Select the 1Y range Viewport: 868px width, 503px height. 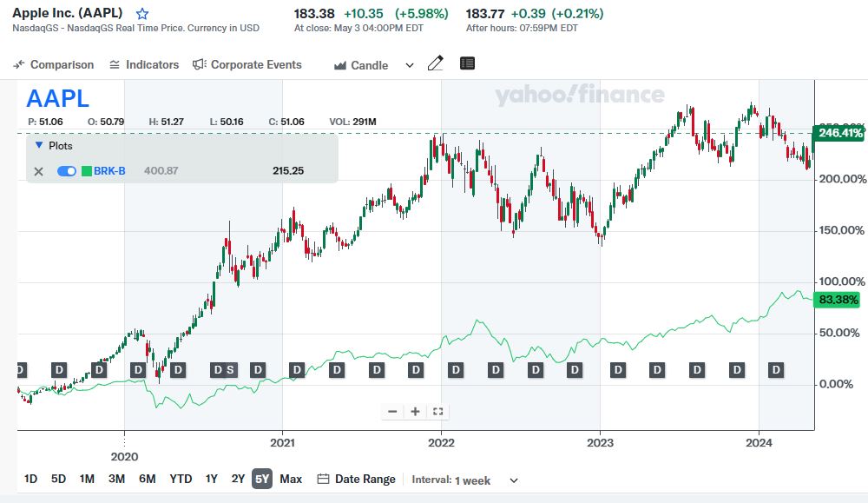(212, 480)
